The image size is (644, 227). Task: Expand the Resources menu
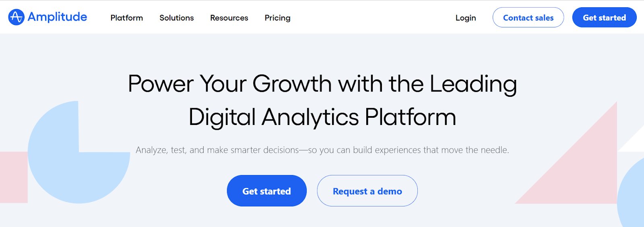229,18
